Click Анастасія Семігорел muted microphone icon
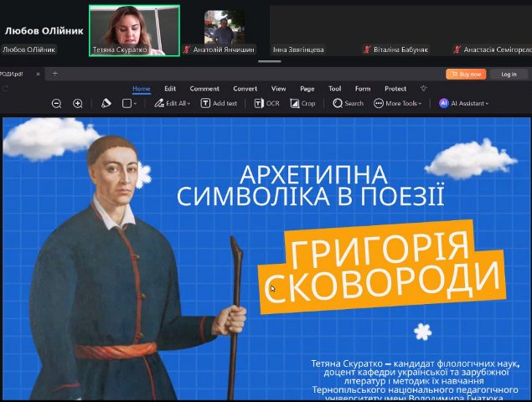 click(457, 49)
